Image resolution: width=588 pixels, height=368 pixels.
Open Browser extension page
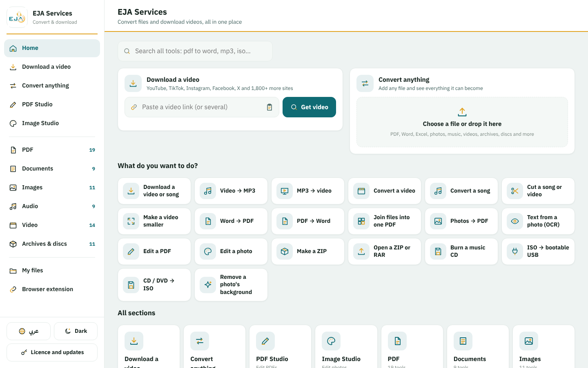click(52, 289)
